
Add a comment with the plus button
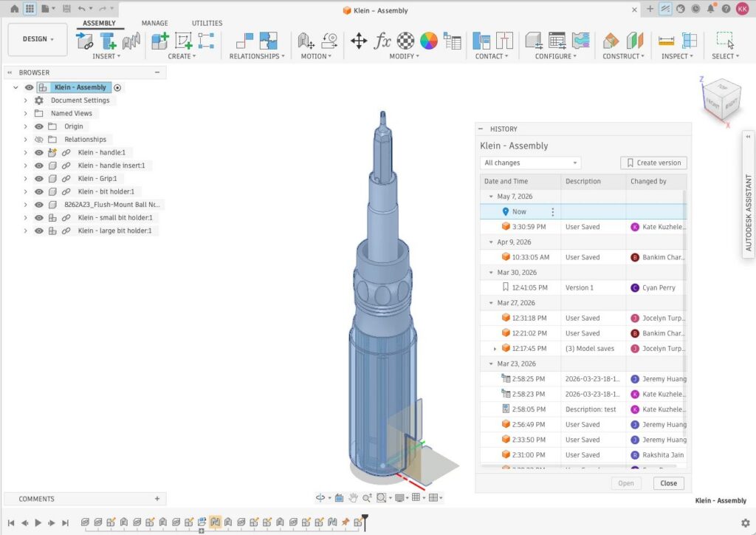coord(157,499)
